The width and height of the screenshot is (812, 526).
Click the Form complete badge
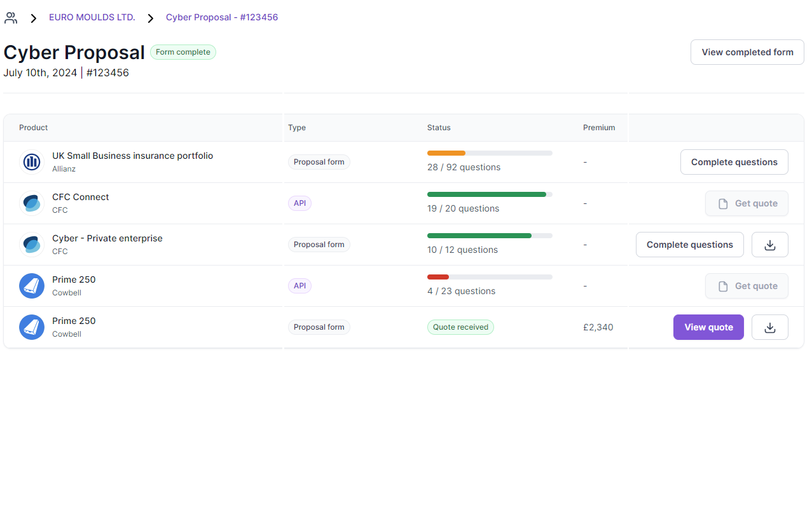pos(183,52)
